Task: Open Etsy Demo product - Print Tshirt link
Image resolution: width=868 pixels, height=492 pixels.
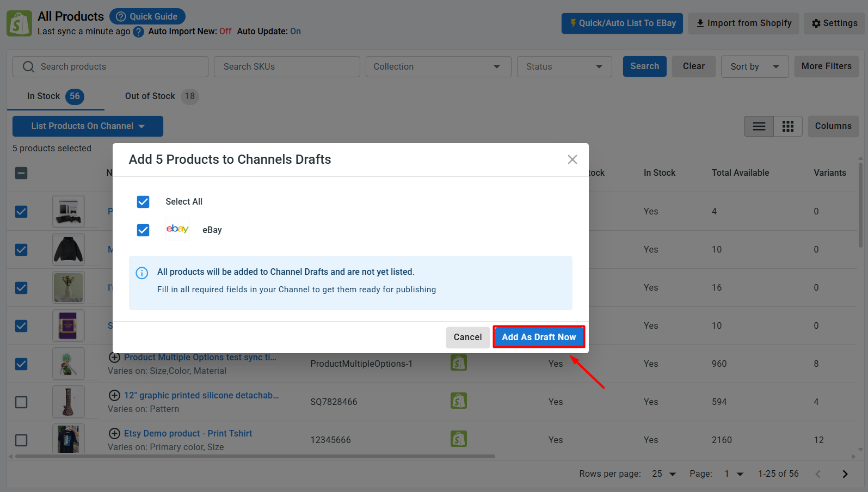Action: coord(188,434)
